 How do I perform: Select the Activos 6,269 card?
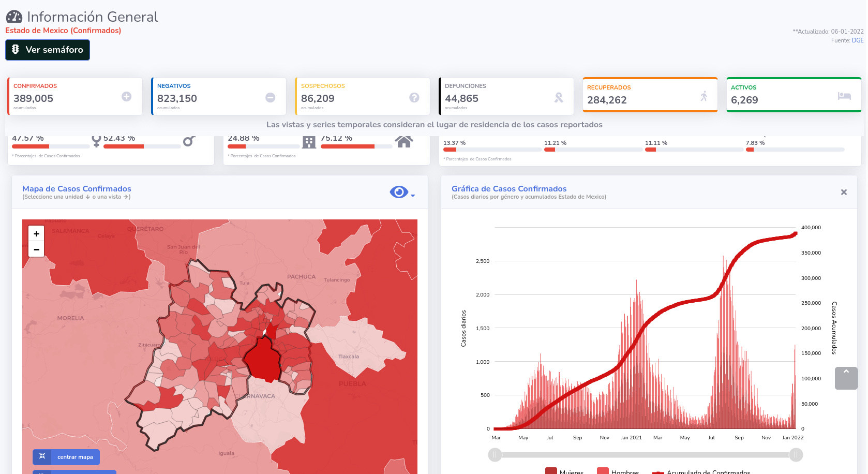[x=794, y=95]
